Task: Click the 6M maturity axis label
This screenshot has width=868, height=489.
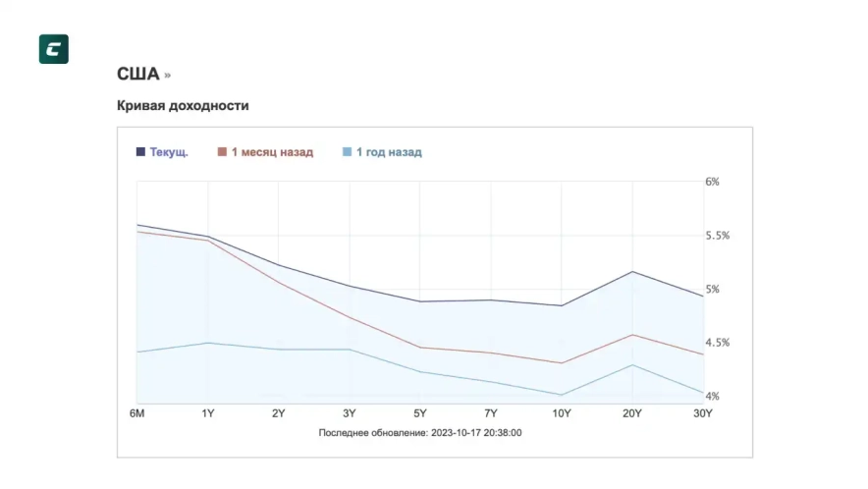Action: [137, 413]
